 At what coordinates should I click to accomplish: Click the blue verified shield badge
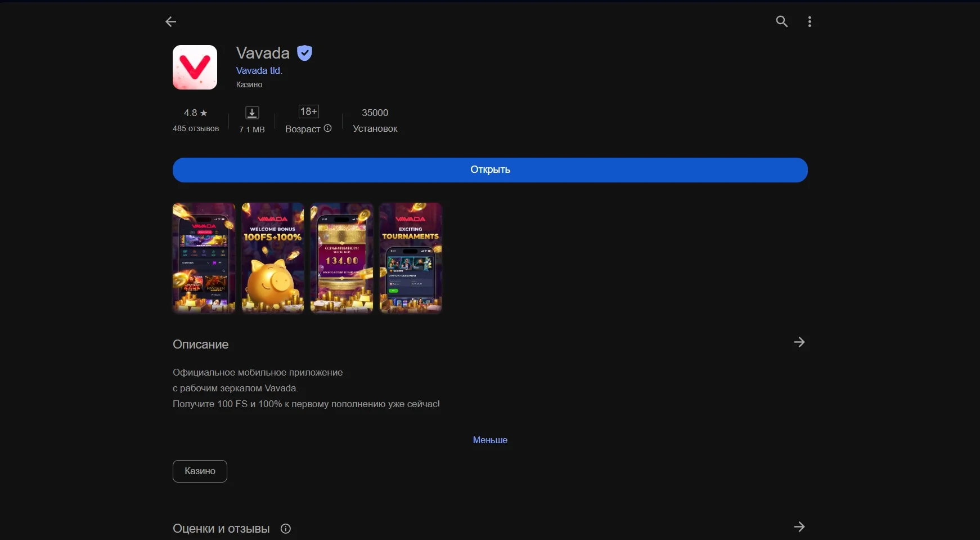point(304,53)
